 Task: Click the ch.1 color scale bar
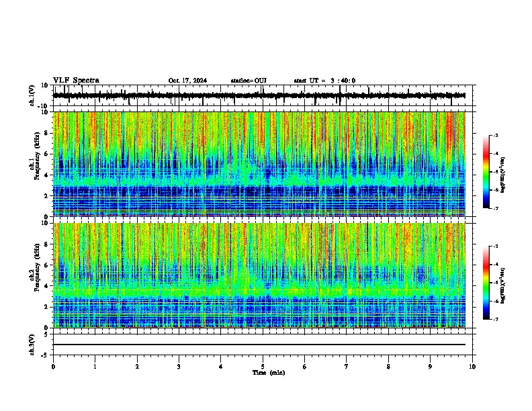486,172
